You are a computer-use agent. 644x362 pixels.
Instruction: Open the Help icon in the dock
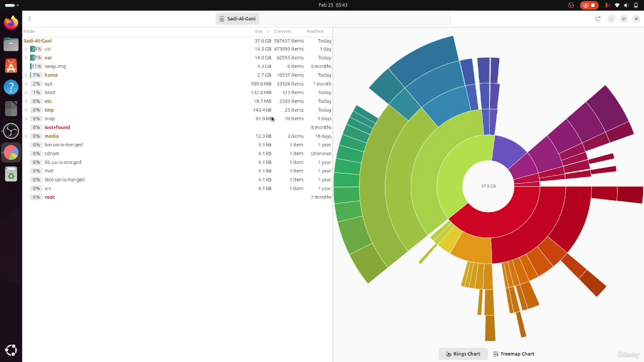(11, 87)
